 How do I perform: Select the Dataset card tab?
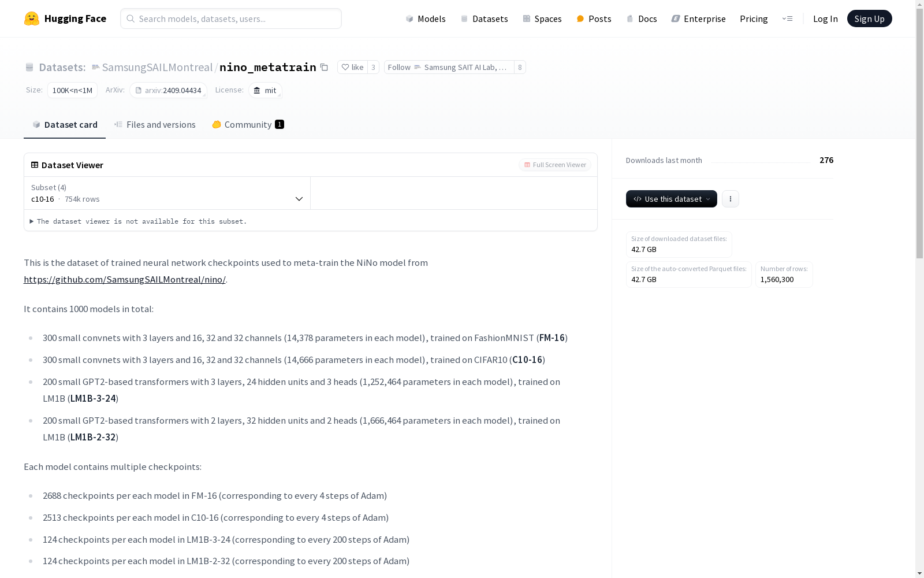click(x=65, y=124)
